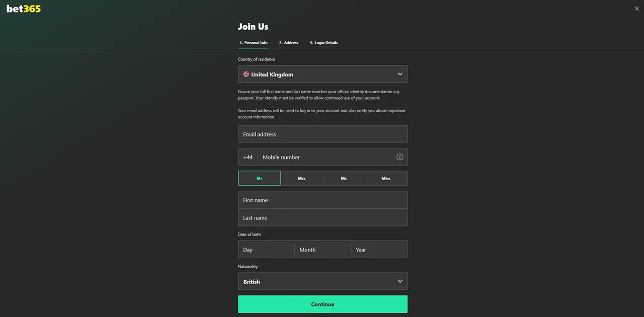
Task: Select the Miss title option
Action: [x=386, y=178]
